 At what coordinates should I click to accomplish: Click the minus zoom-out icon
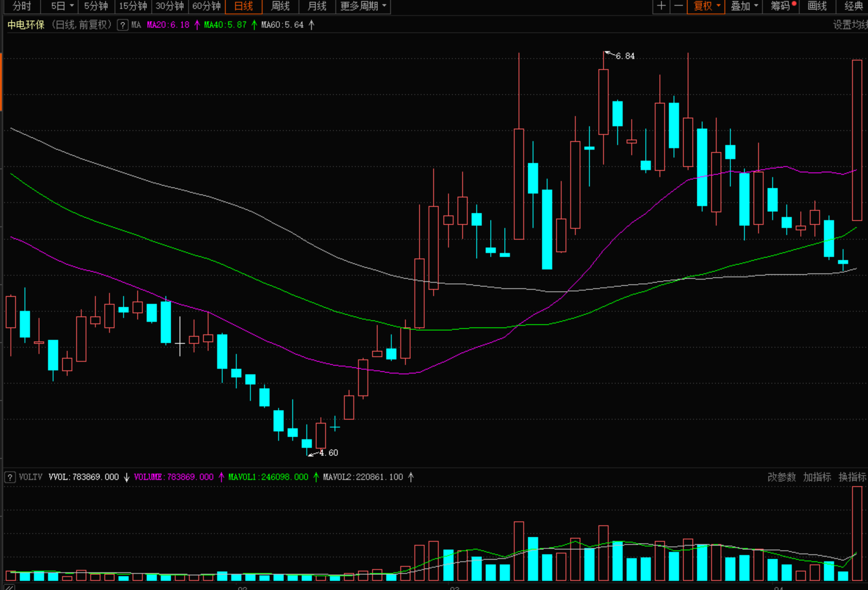[x=679, y=6]
